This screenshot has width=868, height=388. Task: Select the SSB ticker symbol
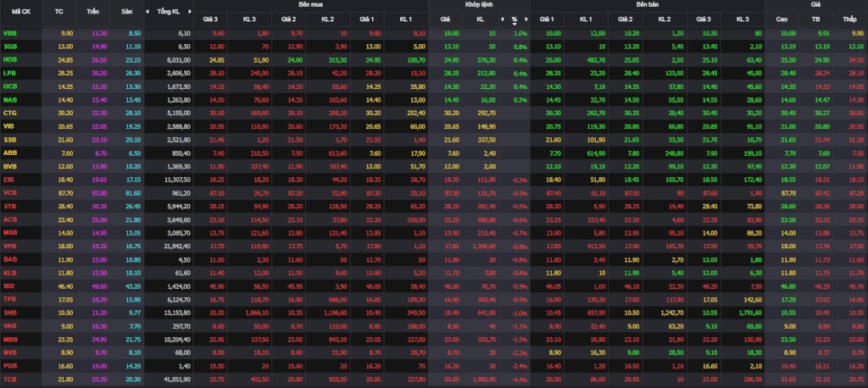(x=10, y=140)
